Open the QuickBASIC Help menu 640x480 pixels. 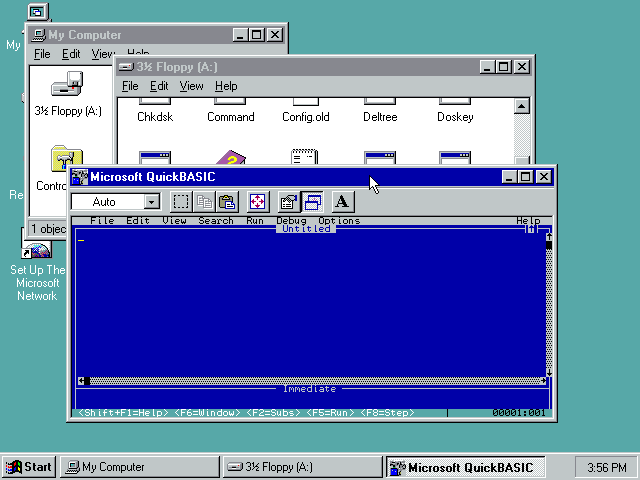(x=528, y=220)
